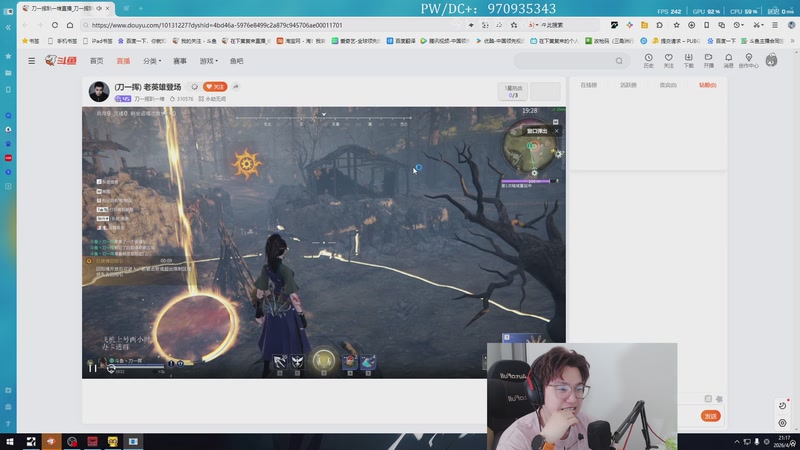Open 开播 start streaming icon
The height and width of the screenshot is (450, 800).
point(708,60)
